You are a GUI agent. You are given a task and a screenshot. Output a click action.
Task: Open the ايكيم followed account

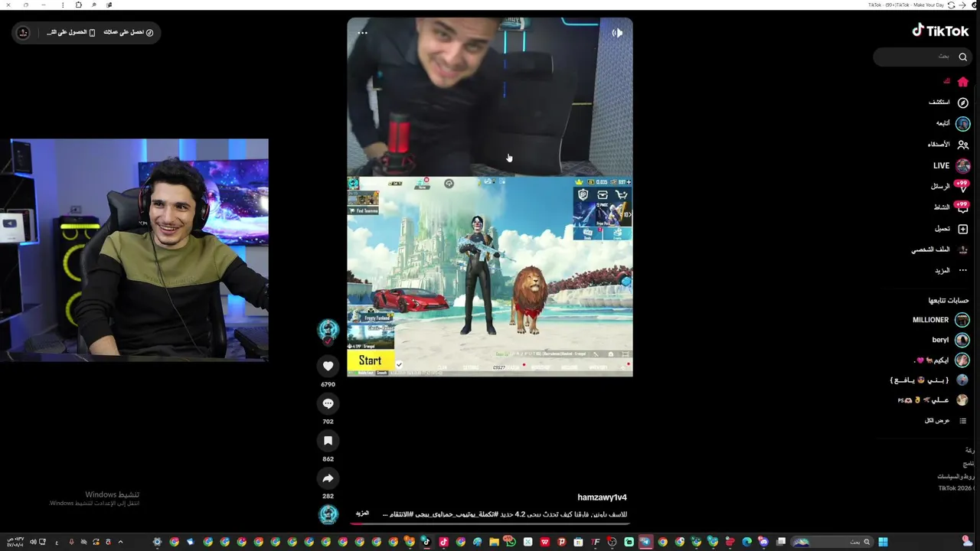pos(942,360)
